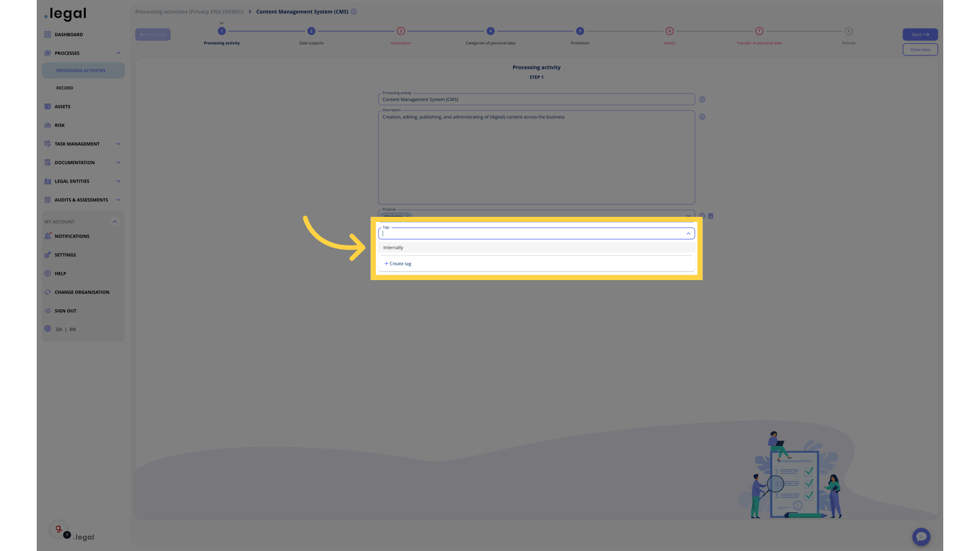
Task: Open the Purpose dropdown chevron
Action: [x=688, y=215]
